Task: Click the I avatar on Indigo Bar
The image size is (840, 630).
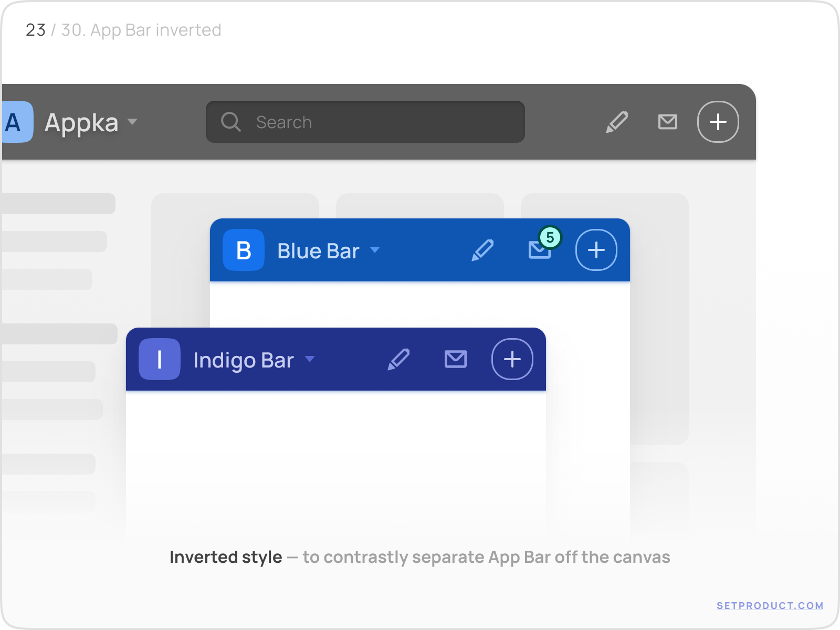Action: pos(159,359)
